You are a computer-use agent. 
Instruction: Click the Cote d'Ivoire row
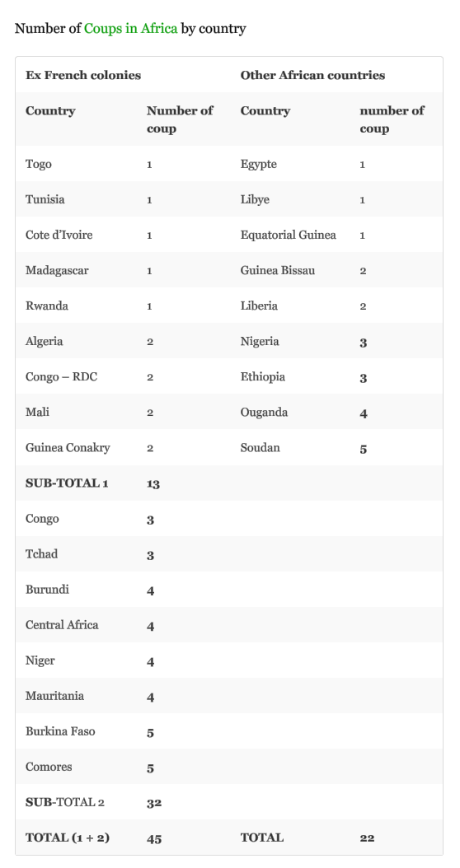(229, 235)
